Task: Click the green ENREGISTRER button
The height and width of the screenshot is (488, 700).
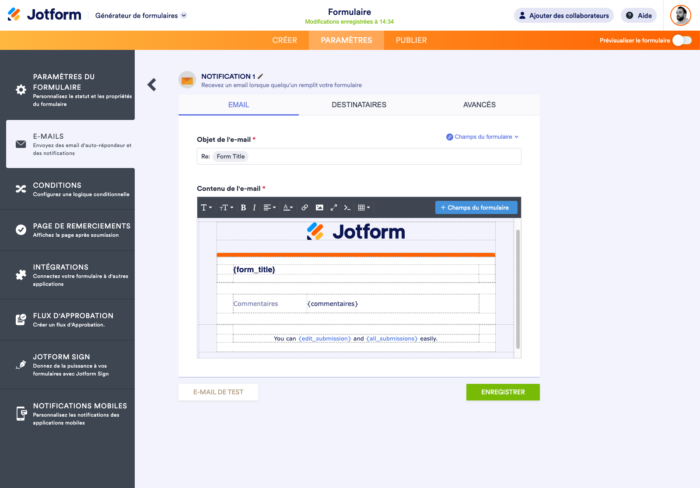Action: [503, 392]
